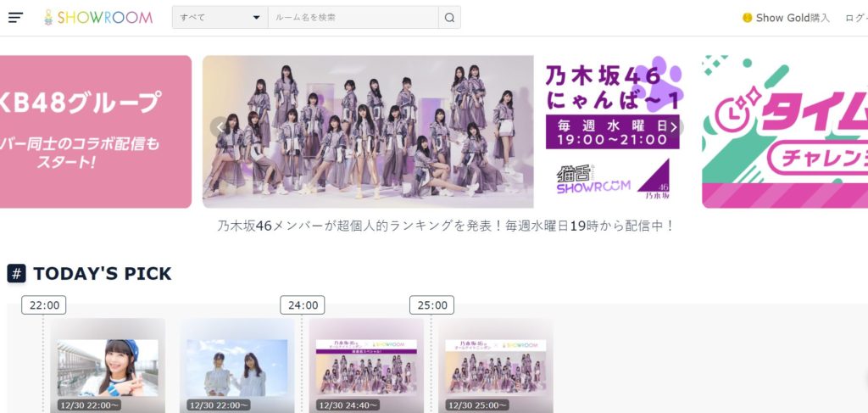The width and height of the screenshot is (868, 413).
Task: Select the 24:00 timeline marker
Action: [x=303, y=305]
